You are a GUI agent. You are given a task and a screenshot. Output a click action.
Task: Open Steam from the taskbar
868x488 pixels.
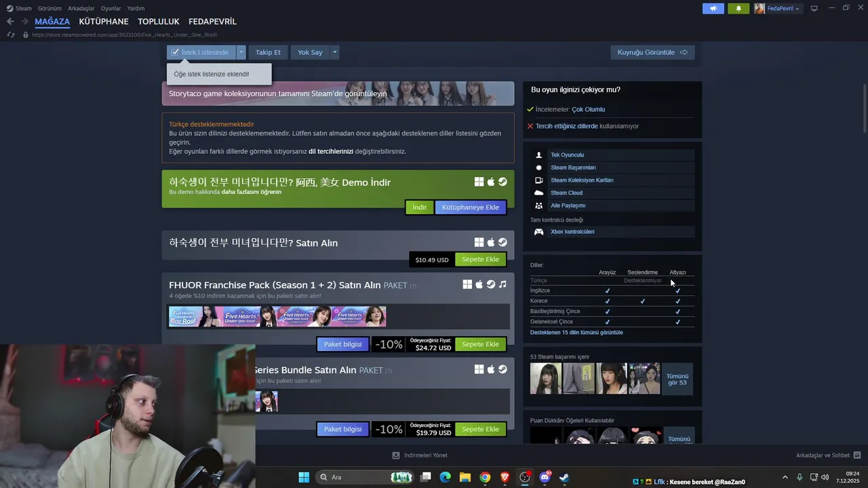(564, 477)
